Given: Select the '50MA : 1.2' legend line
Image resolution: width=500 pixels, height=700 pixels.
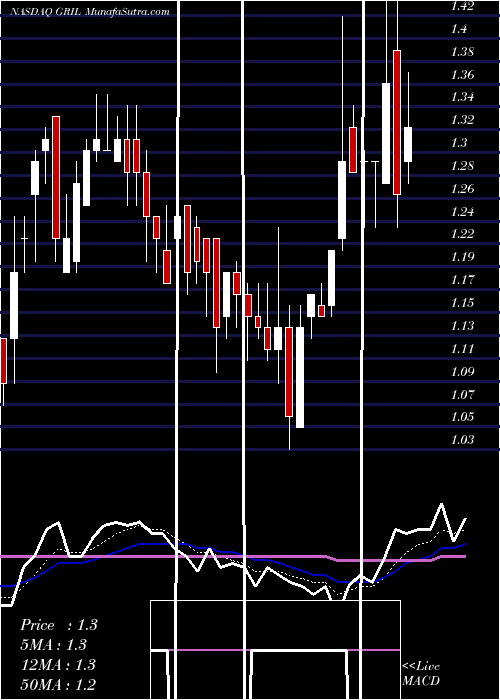Looking at the screenshot, I should click(58, 684).
